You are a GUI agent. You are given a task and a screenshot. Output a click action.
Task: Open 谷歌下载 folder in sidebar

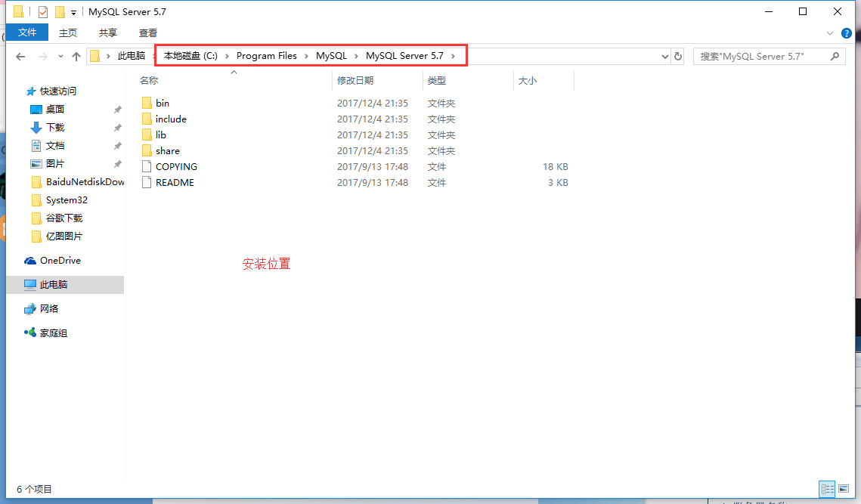click(x=64, y=218)
